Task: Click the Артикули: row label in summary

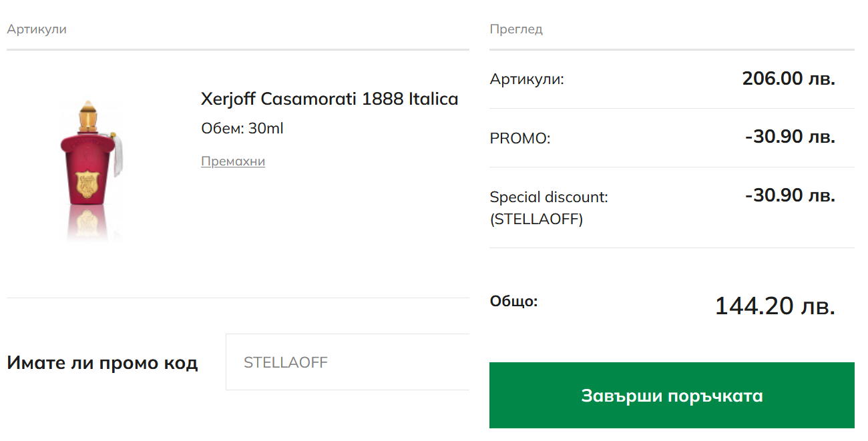Action: (527, 79)
